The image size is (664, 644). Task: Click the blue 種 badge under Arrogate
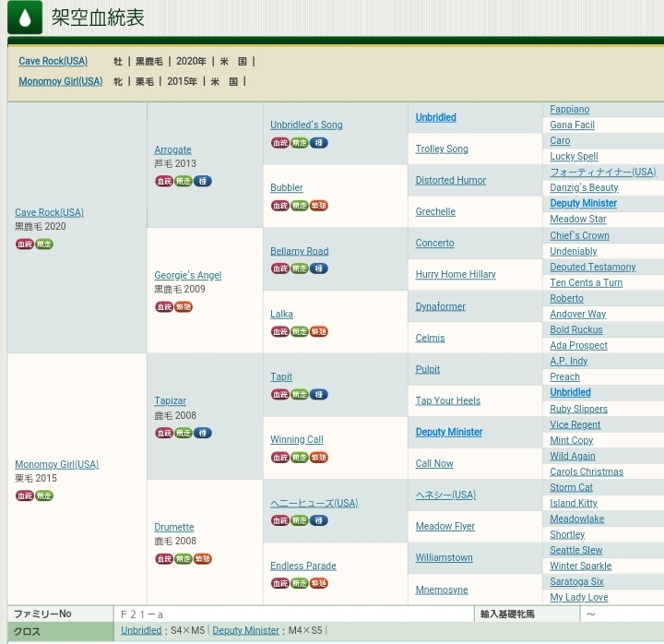202,181
